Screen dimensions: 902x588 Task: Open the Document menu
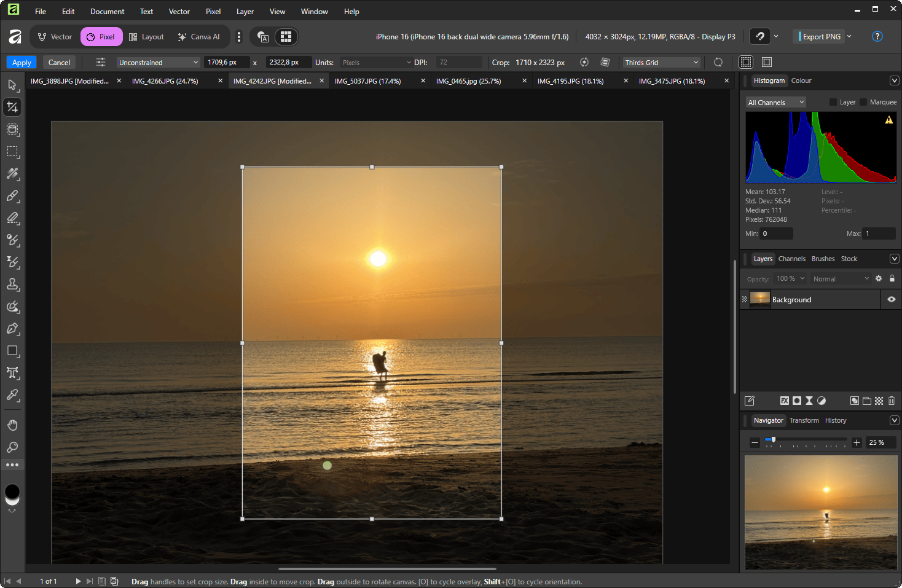[107, 11]
